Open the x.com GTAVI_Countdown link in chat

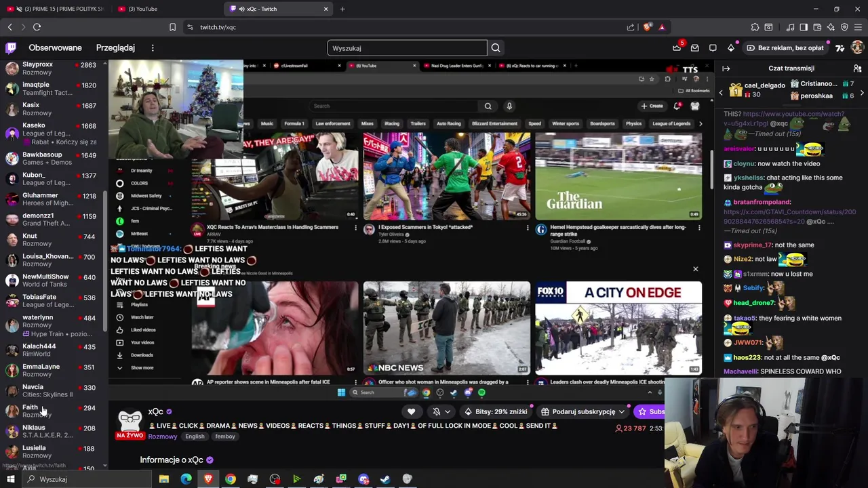pos(789,217)
